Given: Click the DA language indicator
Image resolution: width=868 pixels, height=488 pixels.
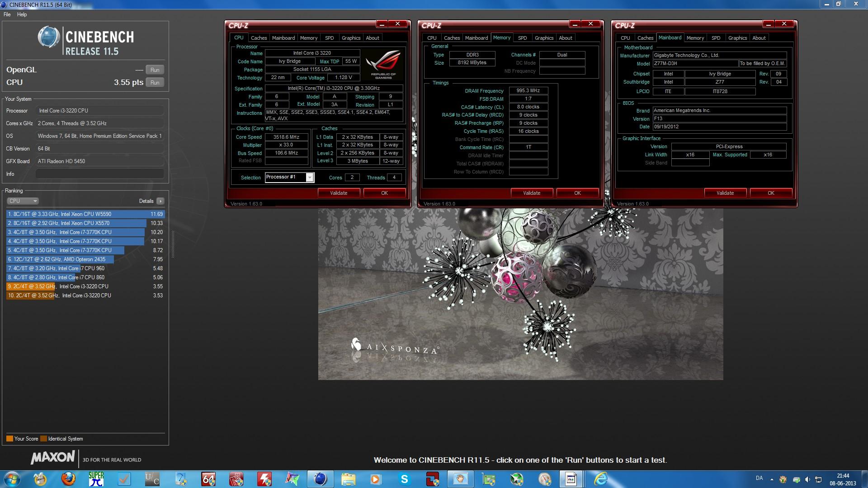Looking at the screenshot, I should pos(759,478).
